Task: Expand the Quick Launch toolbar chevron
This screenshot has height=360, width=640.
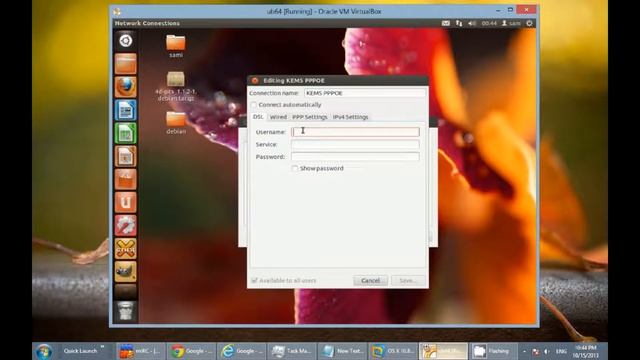Action: 102,347
